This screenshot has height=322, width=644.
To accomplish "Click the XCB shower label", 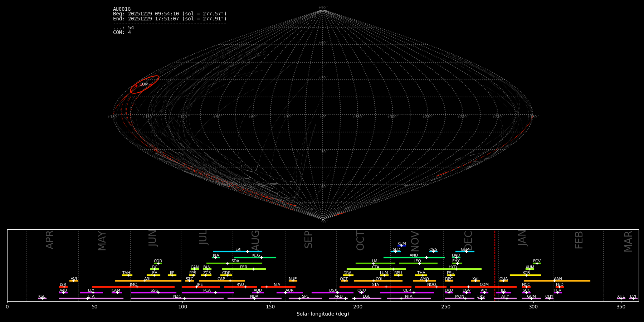I will pyautogui.click(x=526, y=273).
